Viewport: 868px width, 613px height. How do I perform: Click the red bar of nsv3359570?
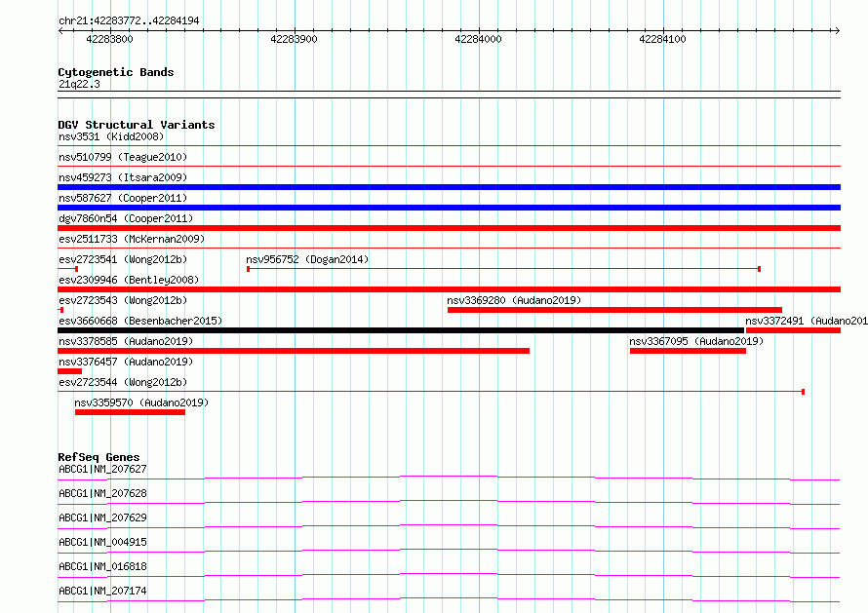[130, 412]
